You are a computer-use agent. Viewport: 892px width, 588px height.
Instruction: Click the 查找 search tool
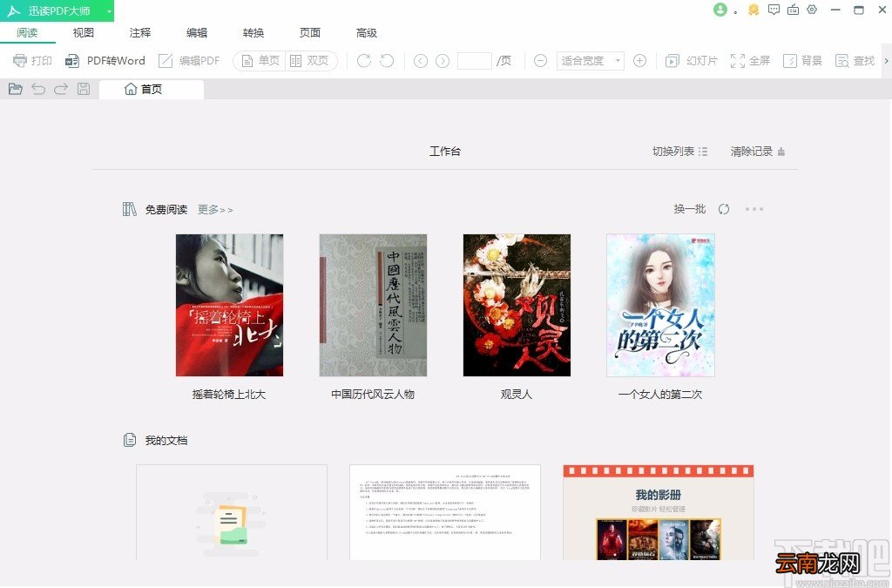tap(855, 60)
